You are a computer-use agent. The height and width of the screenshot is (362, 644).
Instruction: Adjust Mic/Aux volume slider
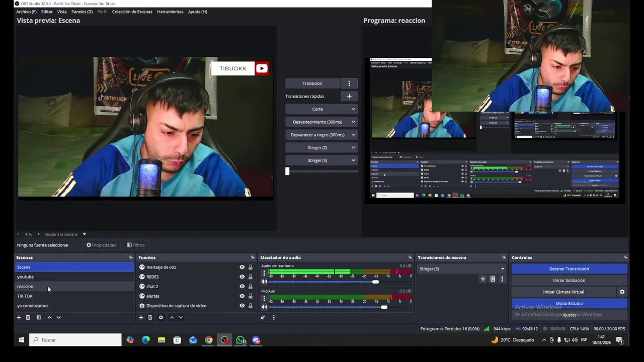(384, 307)
